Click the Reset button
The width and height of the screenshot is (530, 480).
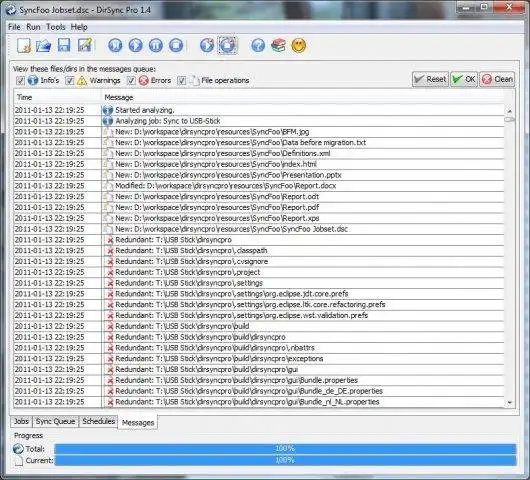tap(430, 79)
